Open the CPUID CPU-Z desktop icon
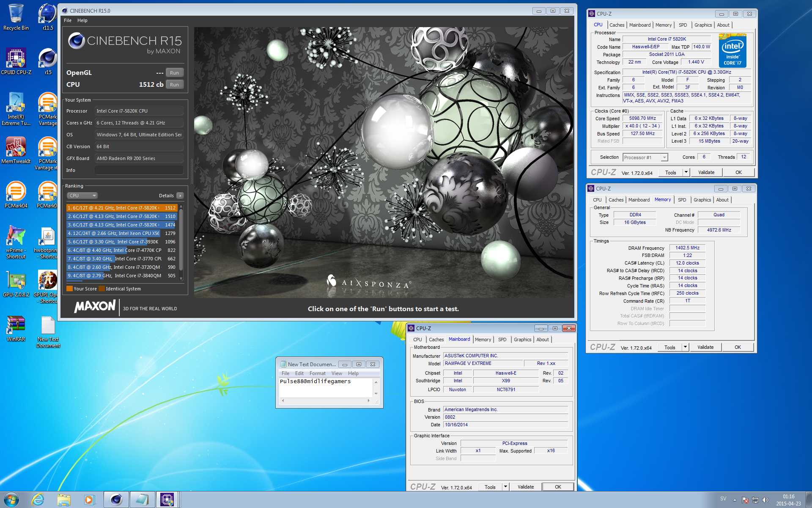This screenshot has width=812, height=508. coord(16,61)
